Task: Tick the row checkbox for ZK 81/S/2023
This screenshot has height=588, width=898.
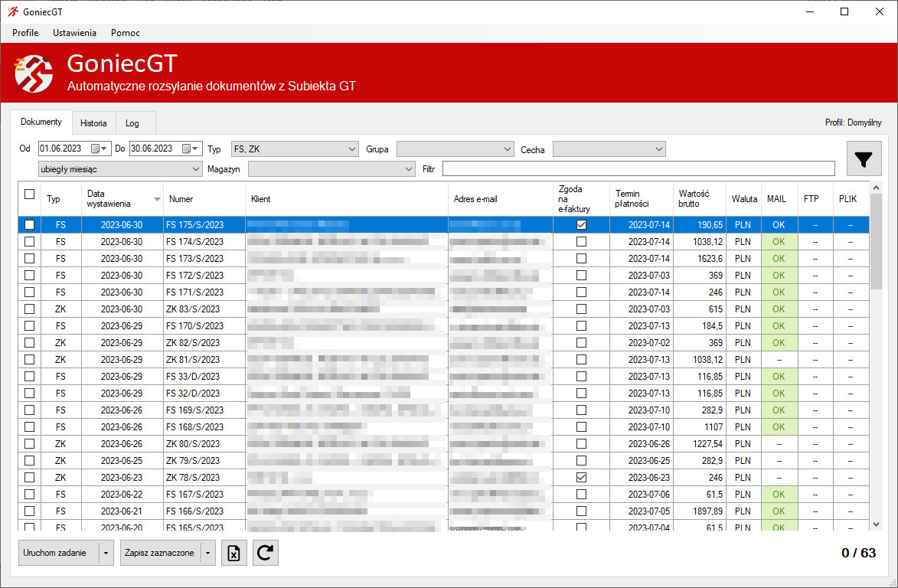Action: 30,360
